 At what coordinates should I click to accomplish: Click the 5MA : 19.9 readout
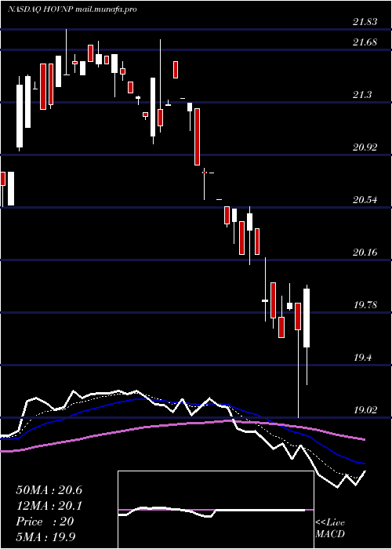click(x=45, y=537)
